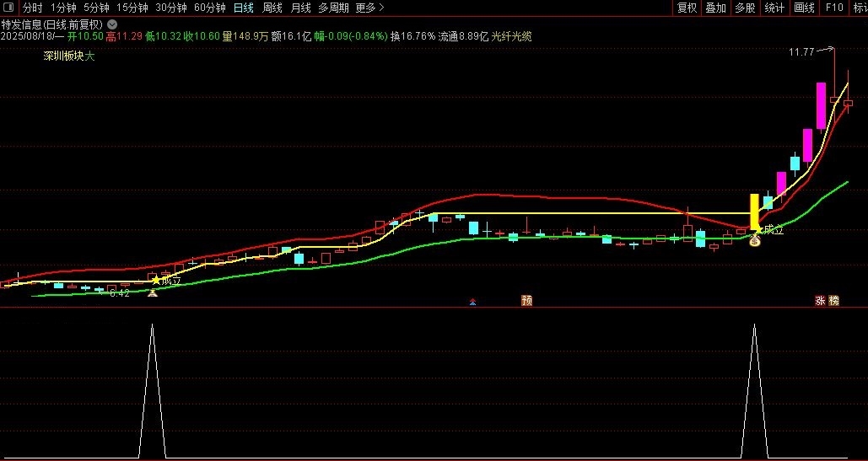Open the 统计 statistics tool
868x461 pixels.
(x=774, y=8)
